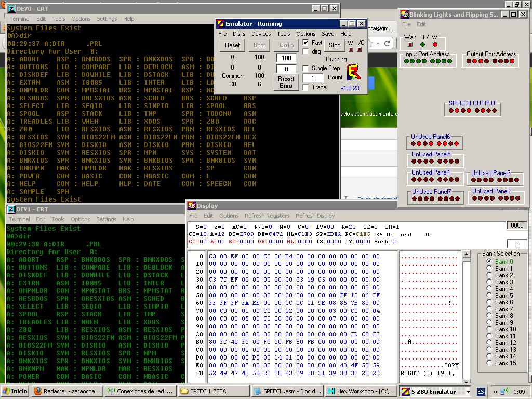532x399 pixels.
Task: Expand hidden system tray icons
Action: click(x=496, y=392)
